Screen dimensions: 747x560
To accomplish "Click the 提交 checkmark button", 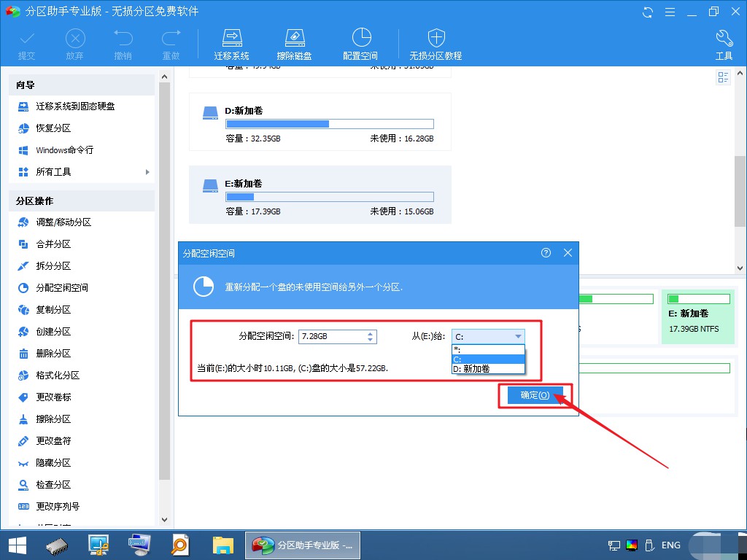I will coord(27,44).
